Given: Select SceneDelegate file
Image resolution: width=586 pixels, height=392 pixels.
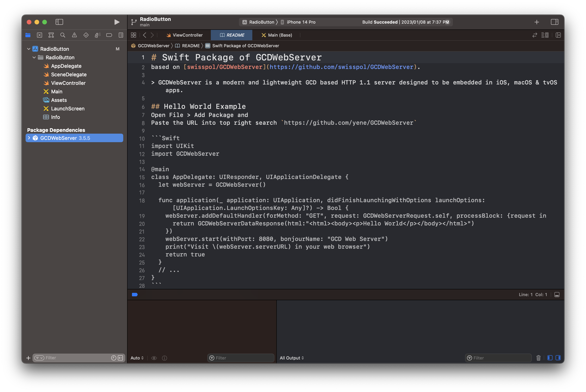Looking at the screenshot, I should (69, 74).
